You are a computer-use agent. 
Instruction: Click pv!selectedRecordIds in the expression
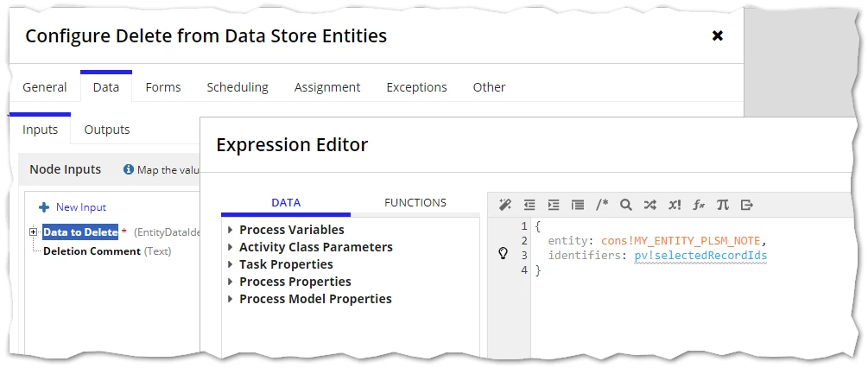700,256
